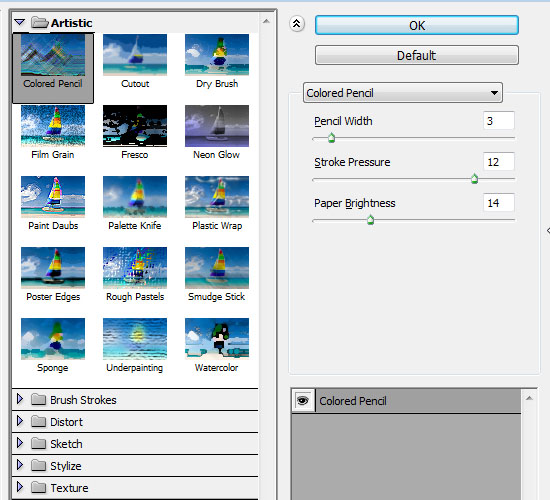Screen dimensions: 550x500
Task: Click the Pencil Width value field
Action: click(x=499, y=121)
